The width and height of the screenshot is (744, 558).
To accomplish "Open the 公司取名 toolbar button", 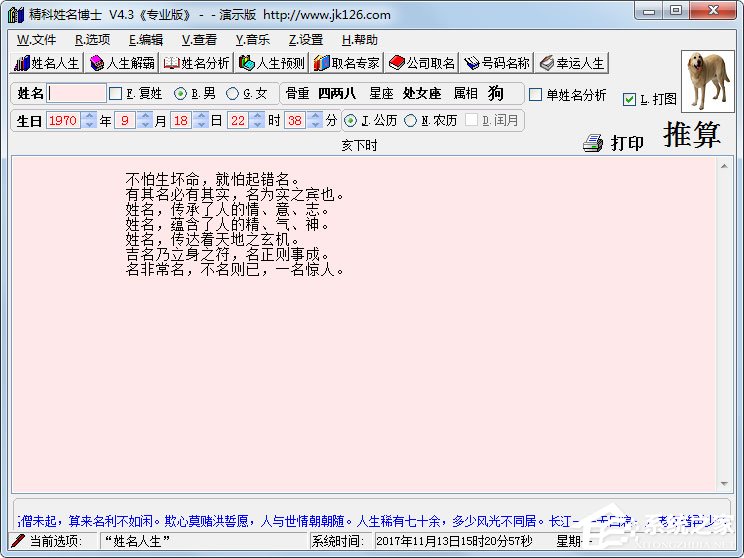I will pyautogui.click(x=421, y=63).
